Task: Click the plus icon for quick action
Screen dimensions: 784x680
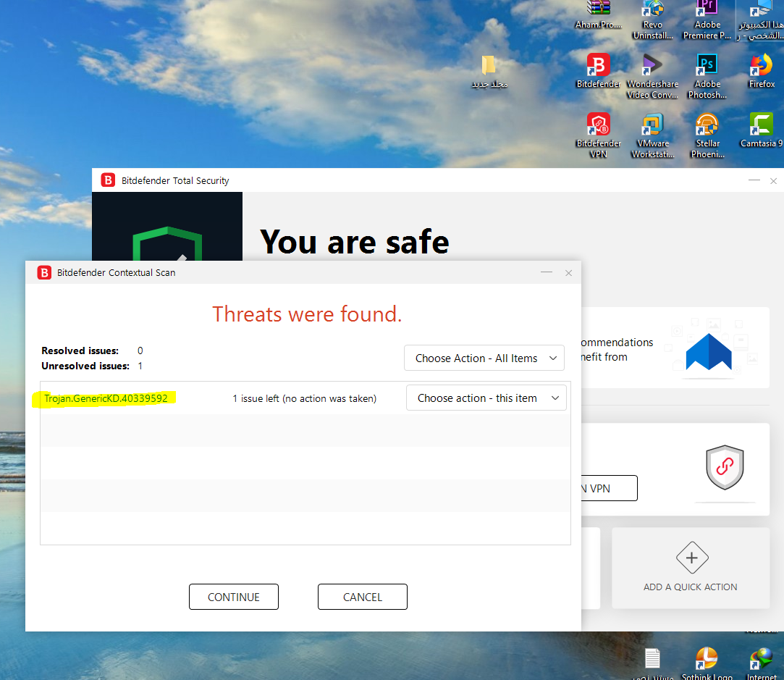Action: point(692,558)
